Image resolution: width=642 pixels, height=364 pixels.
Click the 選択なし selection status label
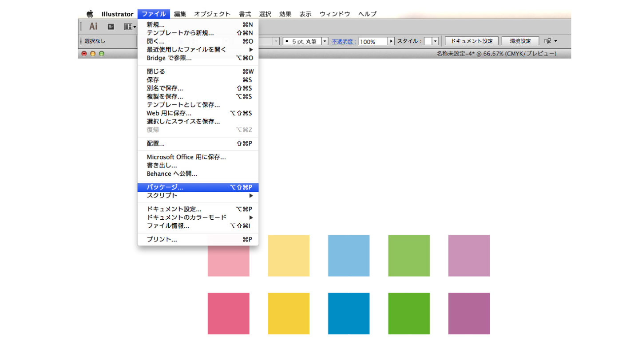(95, 41)
